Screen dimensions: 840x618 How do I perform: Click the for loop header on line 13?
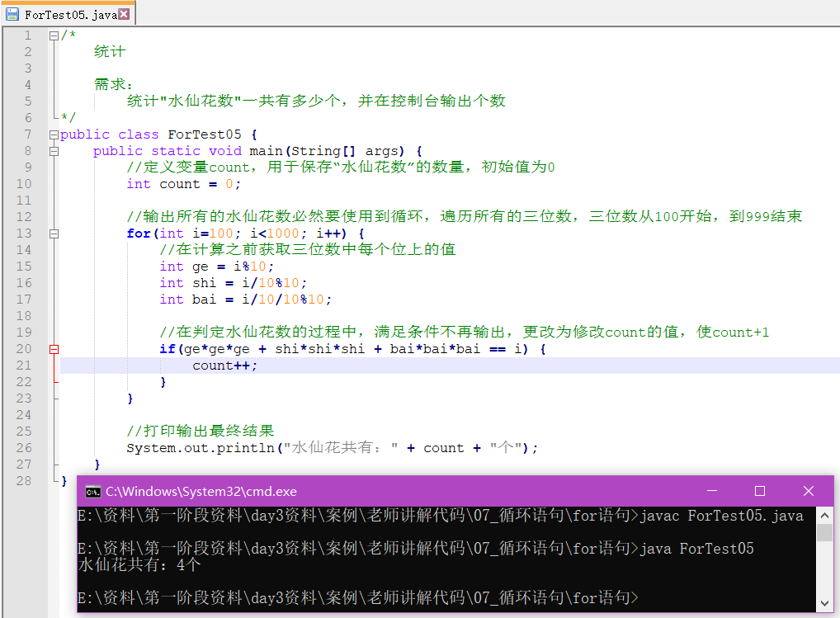pos(246,234)
